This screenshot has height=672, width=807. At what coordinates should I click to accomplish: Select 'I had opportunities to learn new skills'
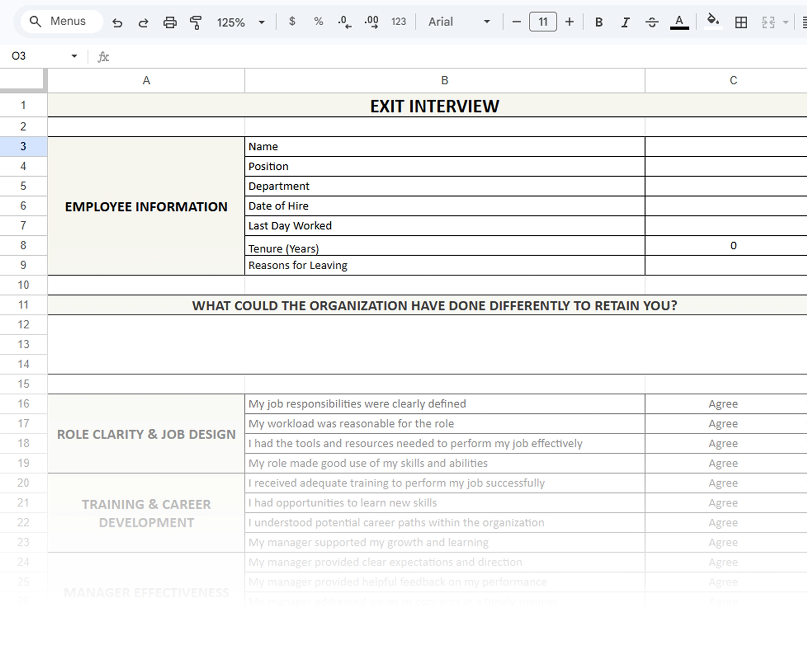coord(445,503)
